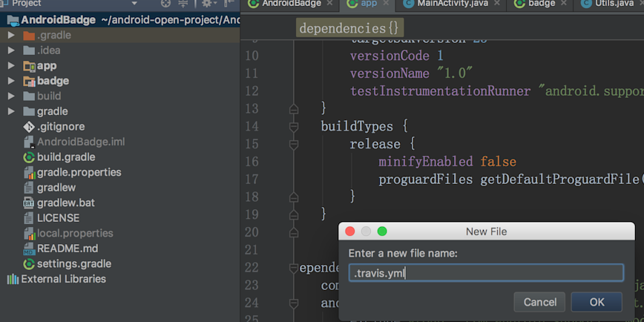
Task: Close the badge editor tab
Action: tap(564, 3)
